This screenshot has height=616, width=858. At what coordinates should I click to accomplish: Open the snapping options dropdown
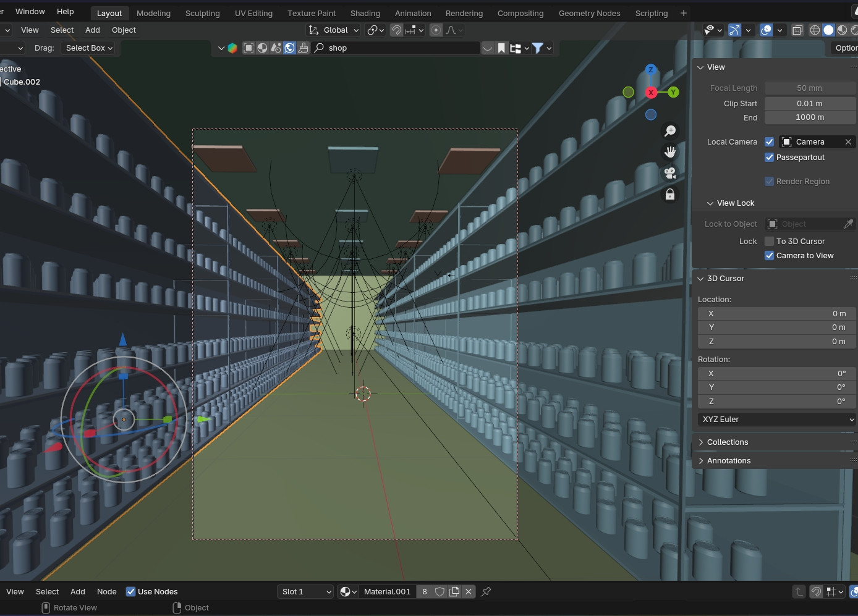click(415, 30)
